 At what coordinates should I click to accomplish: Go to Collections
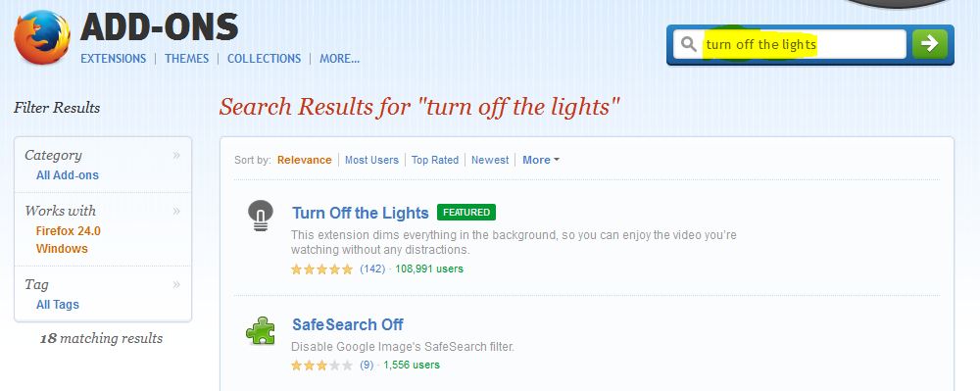[x=264, y=59]
